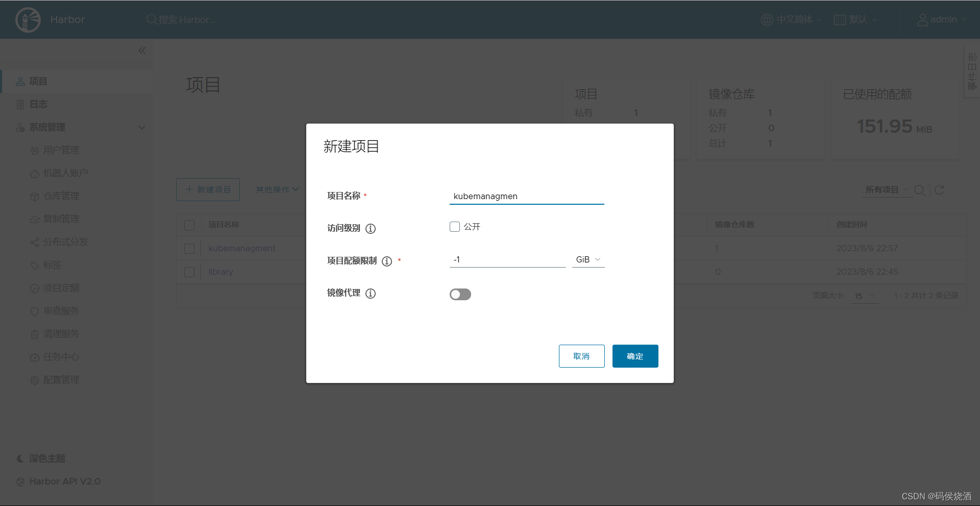980x506 pixels.
Task: Click the Harbor logo icon
Action: click(x=28, y=20)
